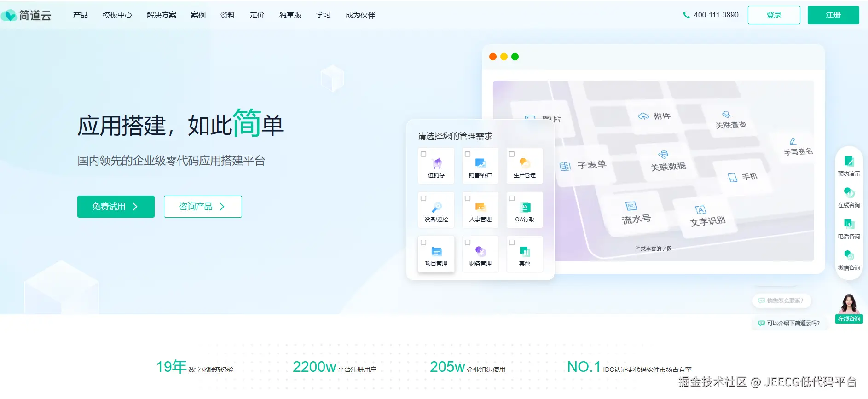The width and height of the screenshot is (868, 399).
Task: Click the 登录 button
Action: (774, 15)
